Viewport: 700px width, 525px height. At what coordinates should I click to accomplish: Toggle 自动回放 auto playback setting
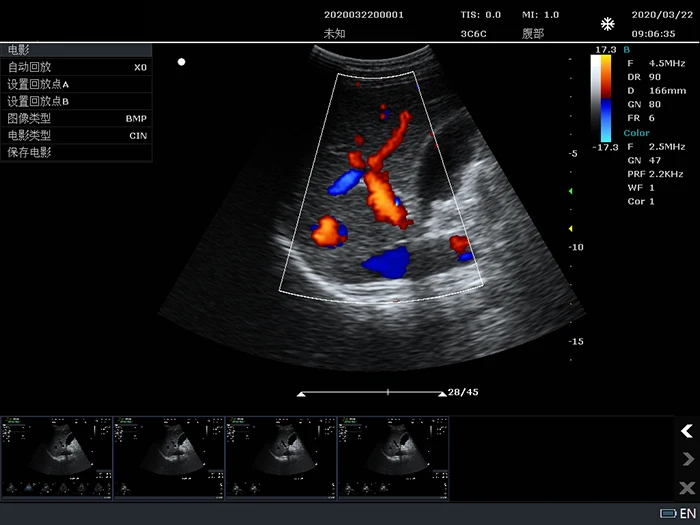[x=76, y=67]
